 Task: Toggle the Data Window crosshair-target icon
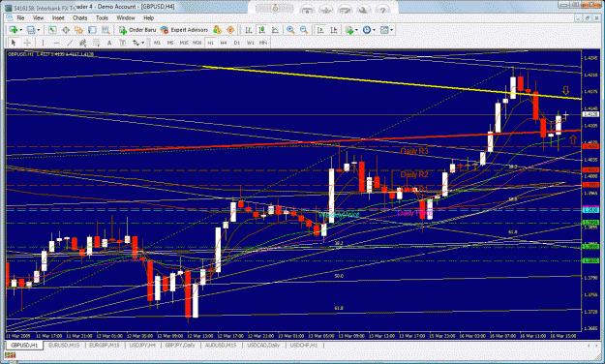[x=66, y=30]
